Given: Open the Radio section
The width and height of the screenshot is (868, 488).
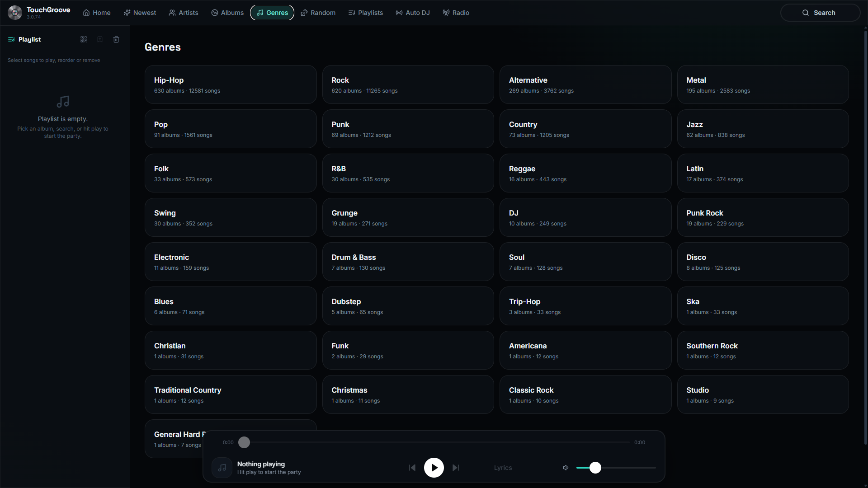Looking at the screenshot, I should 456,13.
